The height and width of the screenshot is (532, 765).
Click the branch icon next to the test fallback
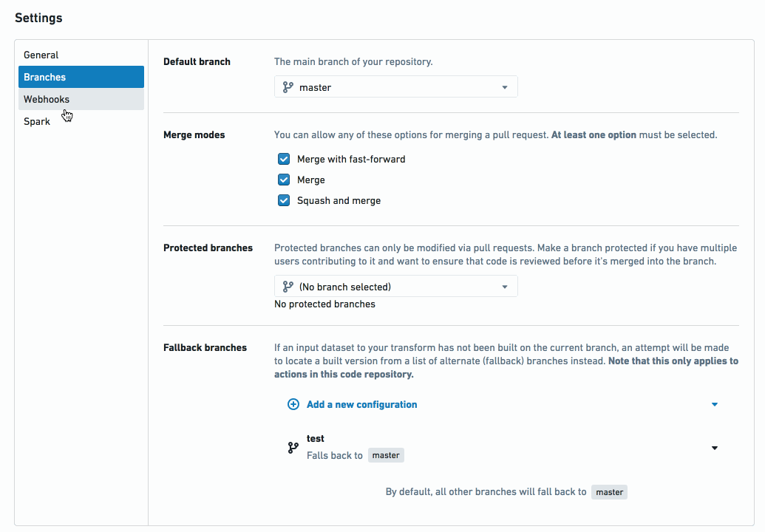coord(293,448)
